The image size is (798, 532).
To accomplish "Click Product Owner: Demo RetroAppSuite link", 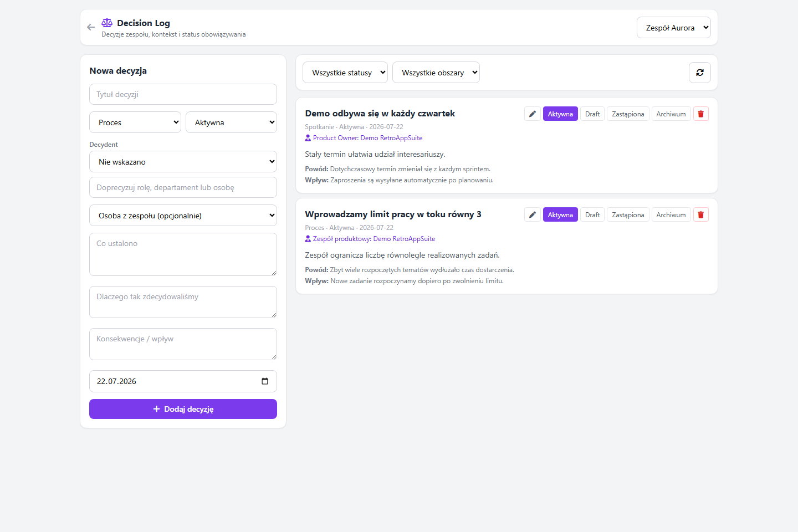I will pyautogui.click(x=367, y=138).
